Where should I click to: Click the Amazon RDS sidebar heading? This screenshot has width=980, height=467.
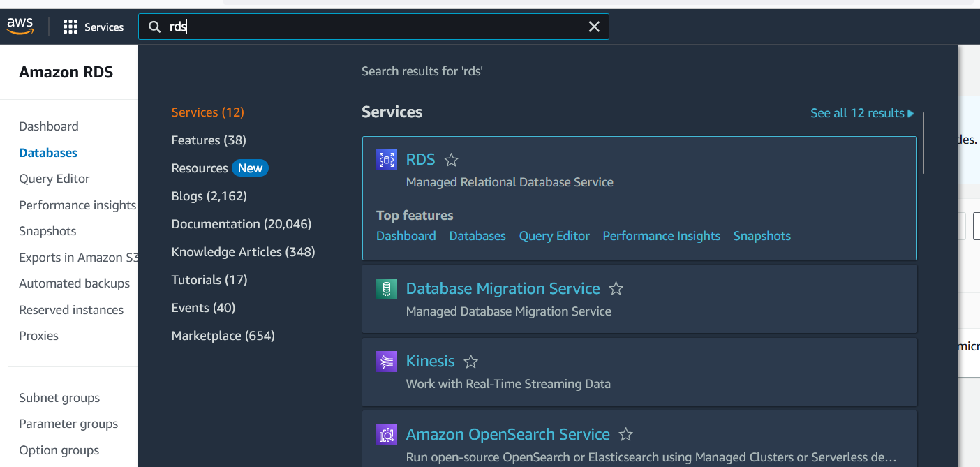(66, 72)
